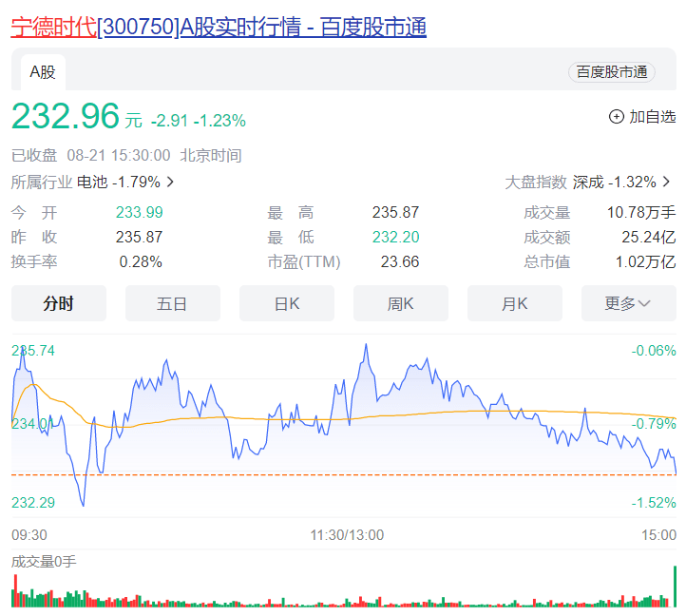Switch to the 五日 chart tab
Screen dimensions: 686x616
(x=172, y=304)
